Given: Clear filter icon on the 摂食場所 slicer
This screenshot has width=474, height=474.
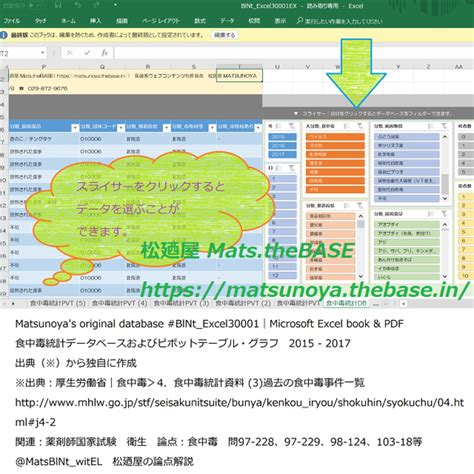Looking at the screenshot, I should coord(360,206).
